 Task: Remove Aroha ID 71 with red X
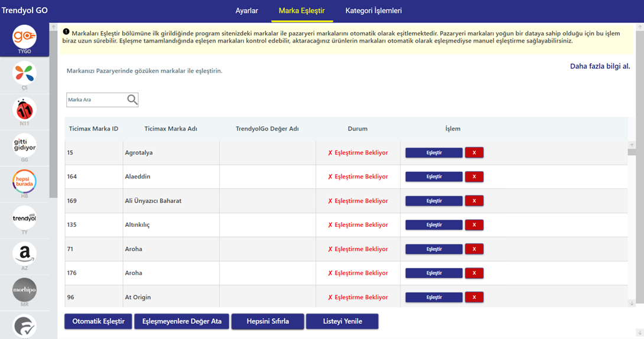474,249
